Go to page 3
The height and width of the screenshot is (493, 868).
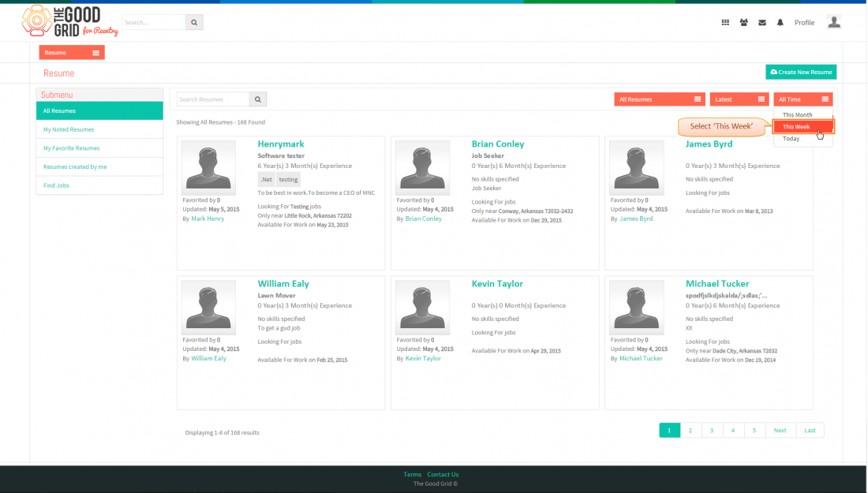tap(712, 430)
